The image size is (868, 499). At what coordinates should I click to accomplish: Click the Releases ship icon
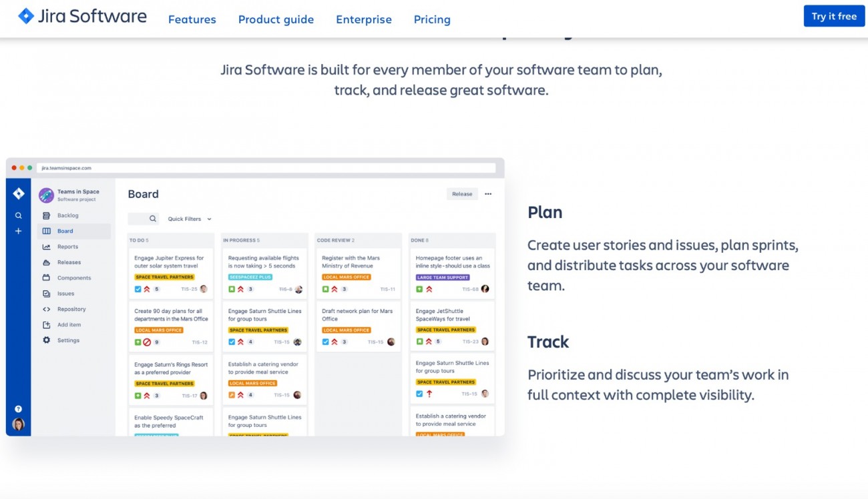pyautogui.click(x=46, y=262)
